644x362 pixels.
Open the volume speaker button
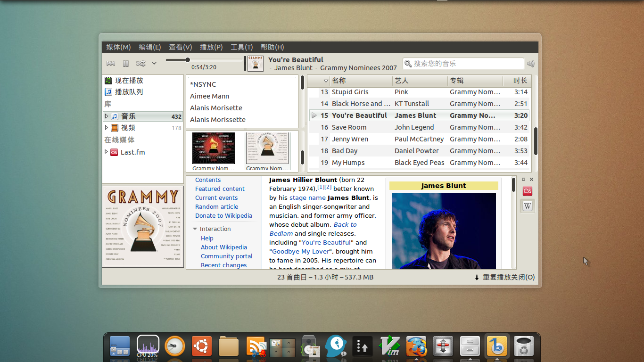point(531,64)
